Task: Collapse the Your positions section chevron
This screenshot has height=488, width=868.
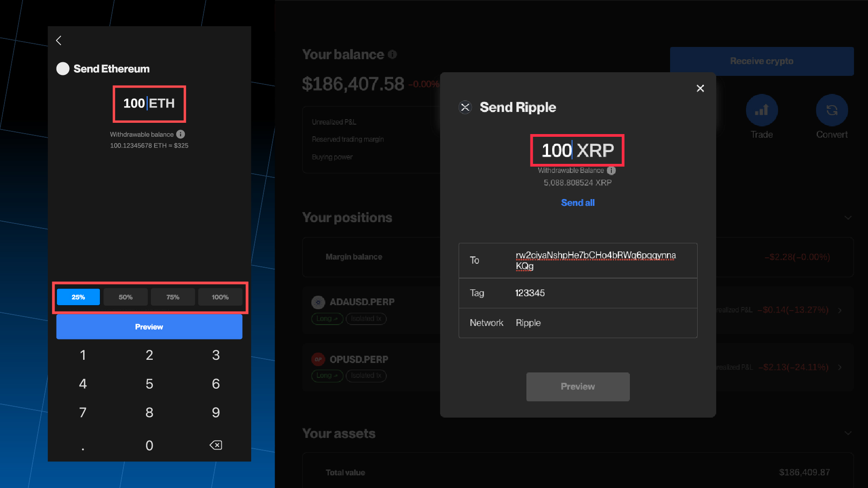Action: click(848, 218)
